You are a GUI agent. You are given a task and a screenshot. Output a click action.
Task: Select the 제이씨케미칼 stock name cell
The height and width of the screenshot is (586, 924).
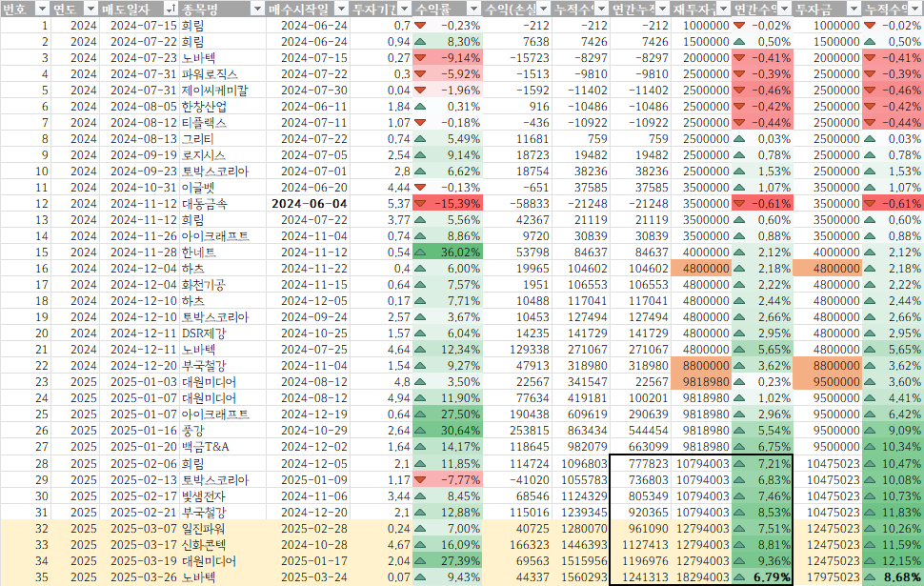click(x=222, y=91)
